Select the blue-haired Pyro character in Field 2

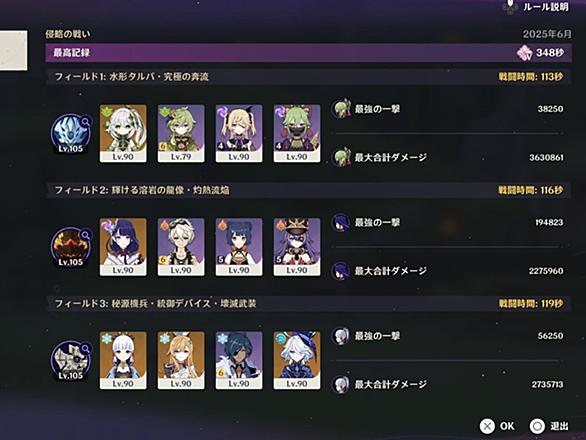(x=239, y=247)
